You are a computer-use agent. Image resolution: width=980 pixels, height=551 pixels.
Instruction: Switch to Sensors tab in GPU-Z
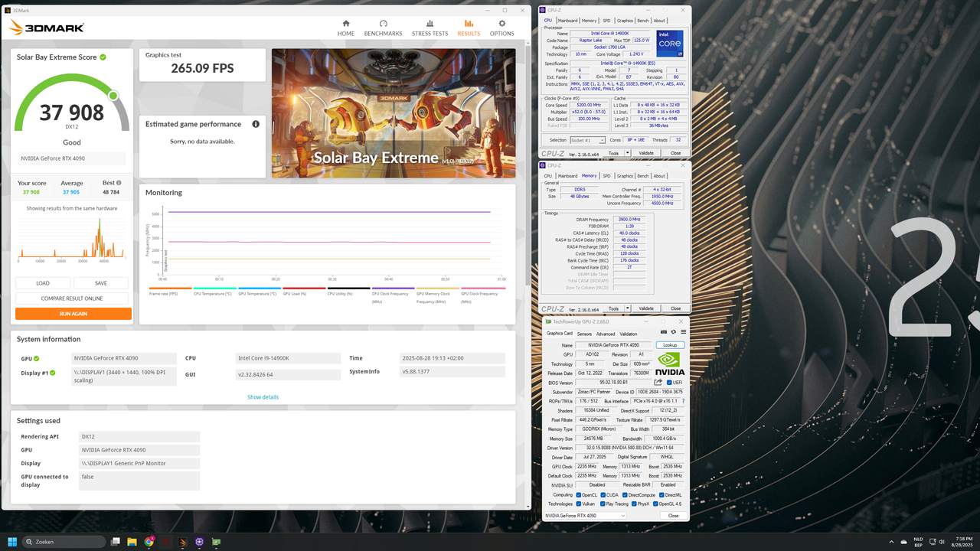pos(584,334)
